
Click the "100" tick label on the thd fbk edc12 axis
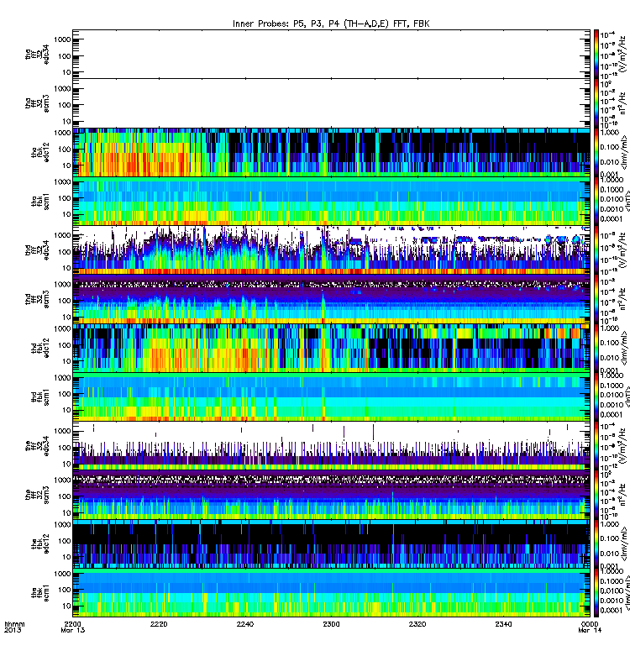click(x=65, y=345)
